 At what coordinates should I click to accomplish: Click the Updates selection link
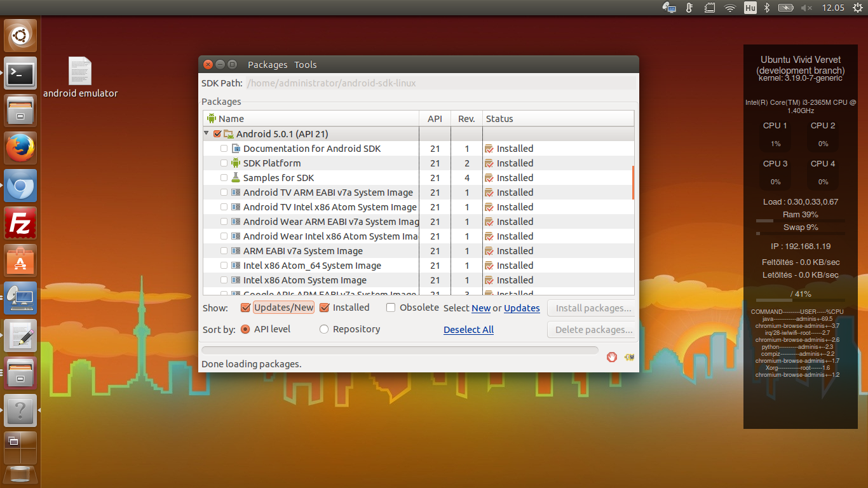point(522,308)
